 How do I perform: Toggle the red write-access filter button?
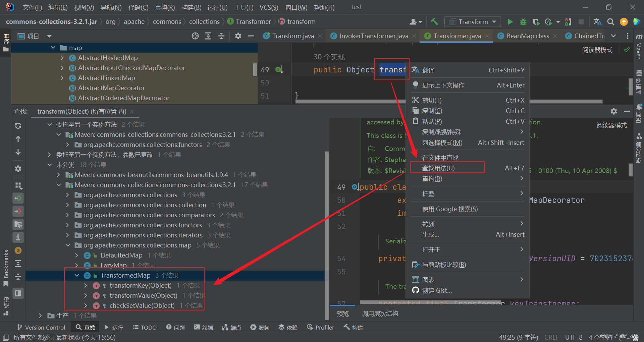point(18,211)
